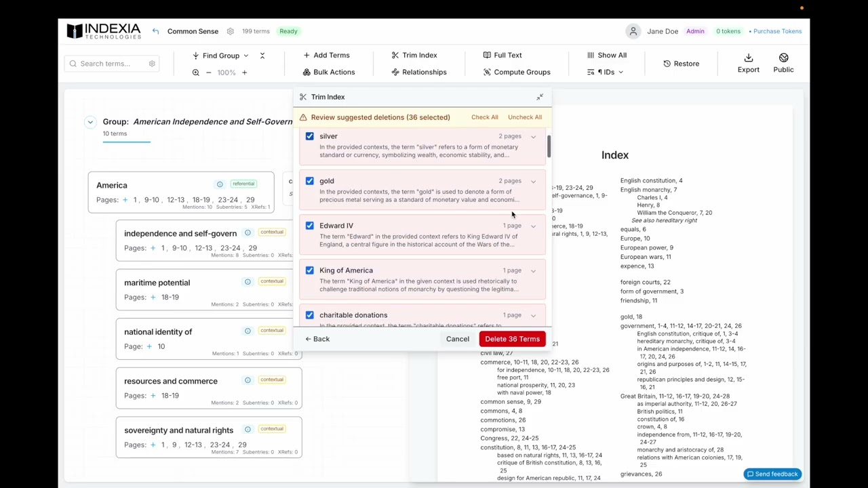Open info icon on maritime potential card
The width and height of the screenshot is (868, 488).
coord(248,282)
